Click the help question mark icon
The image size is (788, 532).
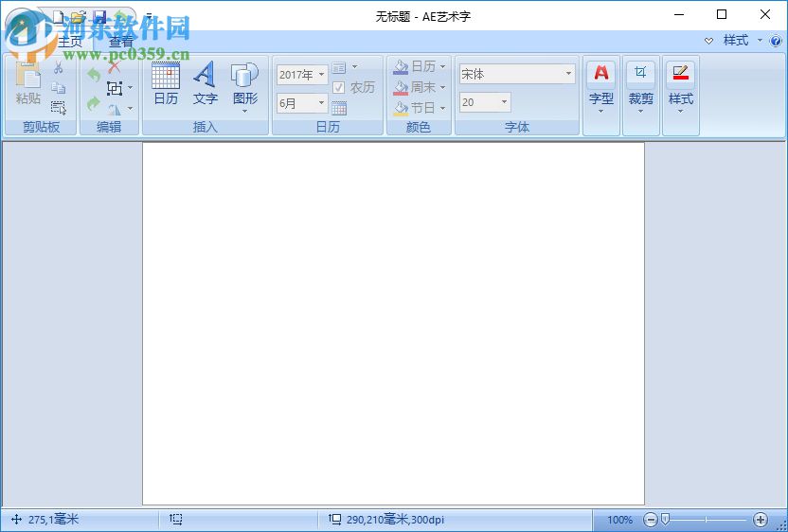[776, 41]
